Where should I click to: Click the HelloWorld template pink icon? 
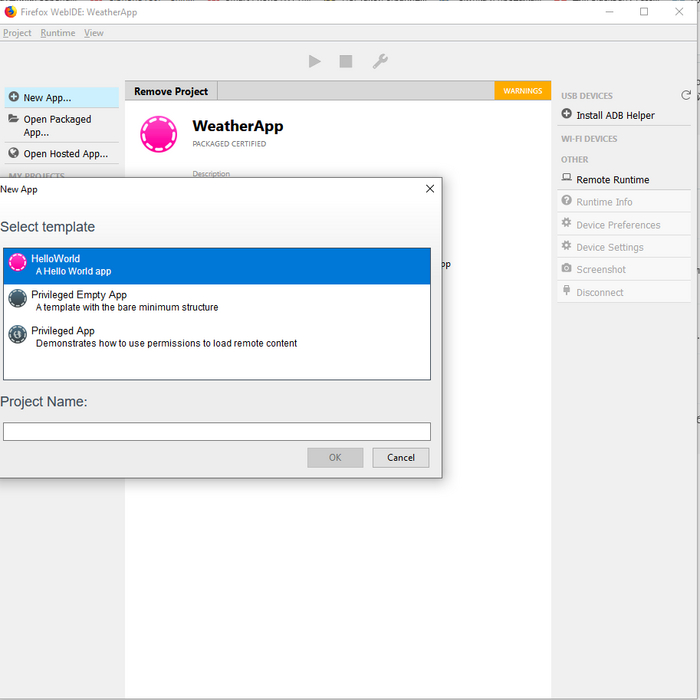(18, 262)
